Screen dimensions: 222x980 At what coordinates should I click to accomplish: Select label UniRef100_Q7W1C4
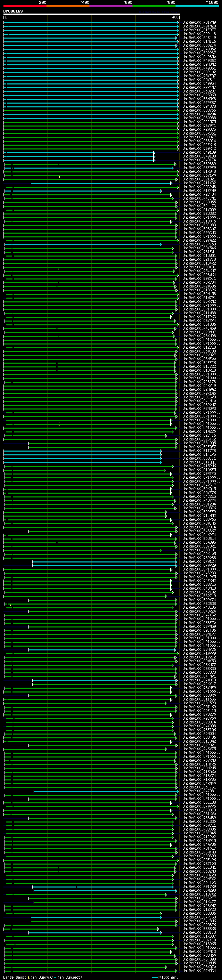click(199, 561)
